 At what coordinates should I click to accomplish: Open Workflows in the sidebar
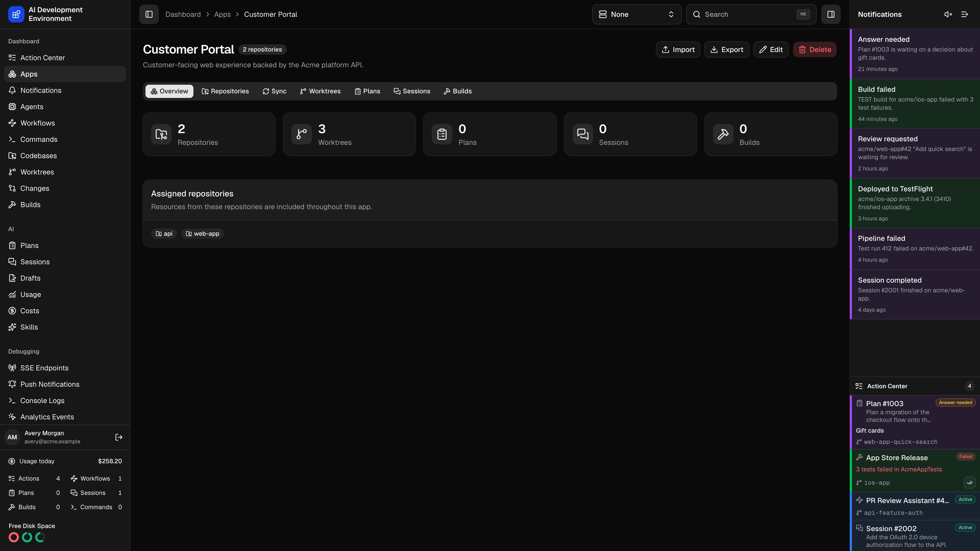click(x=65, y=123)
